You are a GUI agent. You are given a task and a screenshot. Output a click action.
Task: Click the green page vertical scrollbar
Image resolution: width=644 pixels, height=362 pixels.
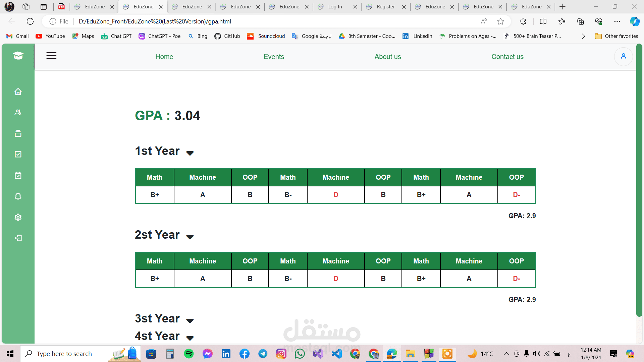click(x=639, y=181)
